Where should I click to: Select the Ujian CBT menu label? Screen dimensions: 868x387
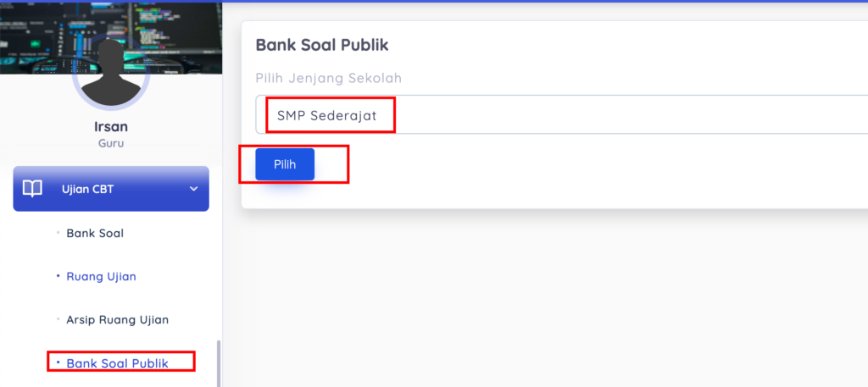[87, 189]
